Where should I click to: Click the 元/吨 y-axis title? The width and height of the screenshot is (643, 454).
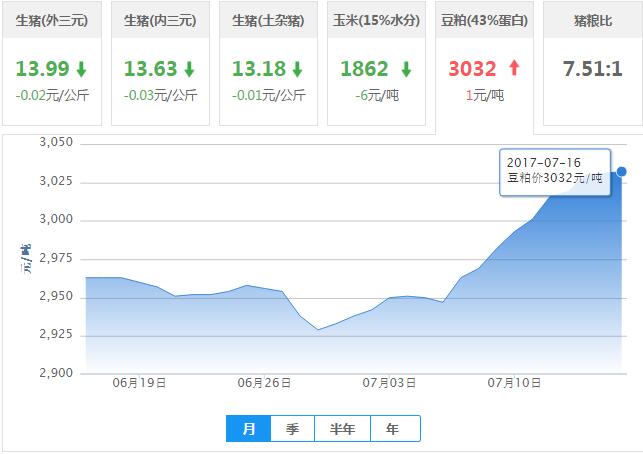coord(25,259)
